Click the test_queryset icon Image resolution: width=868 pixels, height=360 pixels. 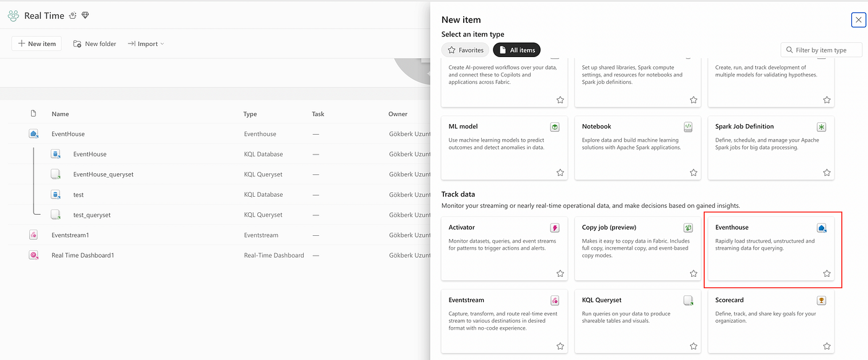(x=55, y=215)
